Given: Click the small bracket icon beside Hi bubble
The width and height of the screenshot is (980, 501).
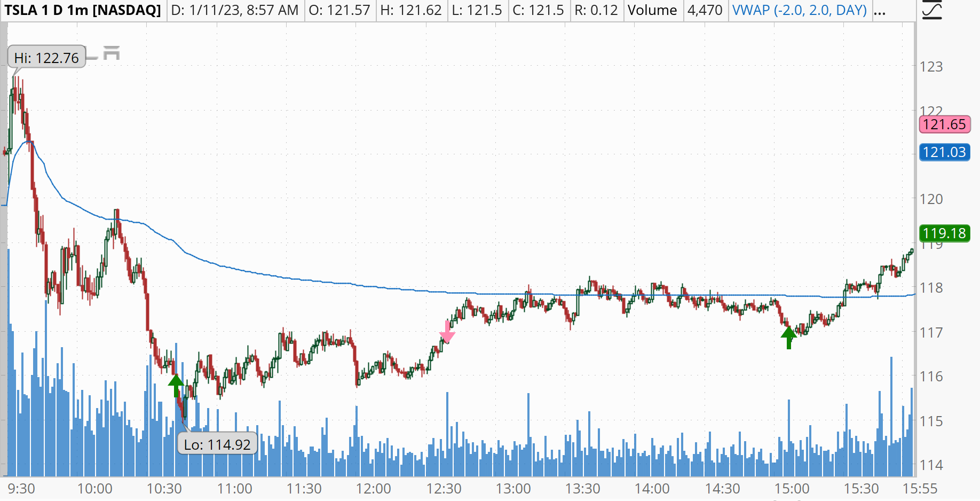Looking at the screenshot, I should click(x=111, y=53).
